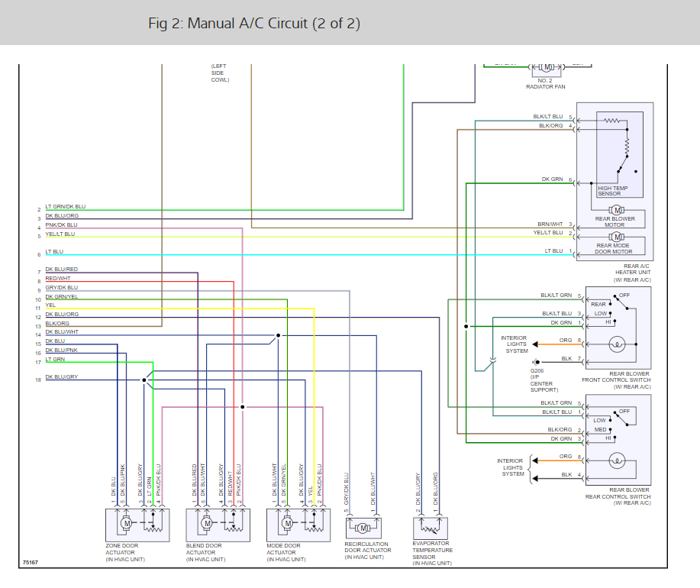Click the Rear Blower Motor symbol
Screen dimensions: 700x588
[x=617, y=210]
